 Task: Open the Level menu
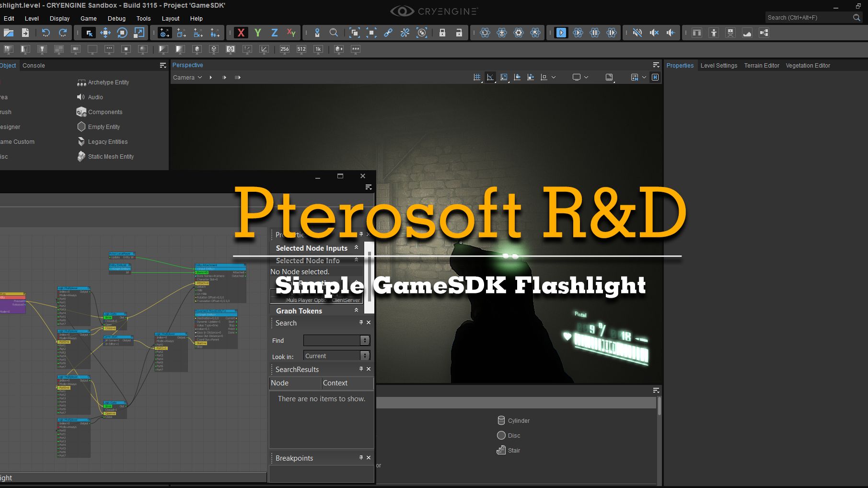click(x=32, y=18)
